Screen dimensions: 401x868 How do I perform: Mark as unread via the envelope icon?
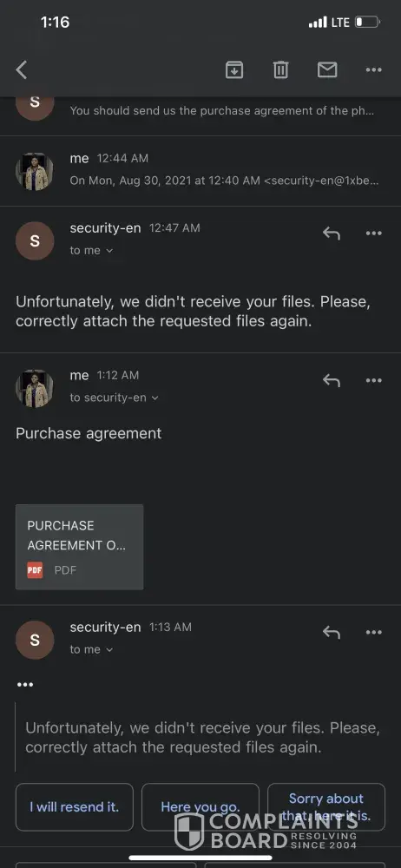pyautogui.click(x=327, y=69)
